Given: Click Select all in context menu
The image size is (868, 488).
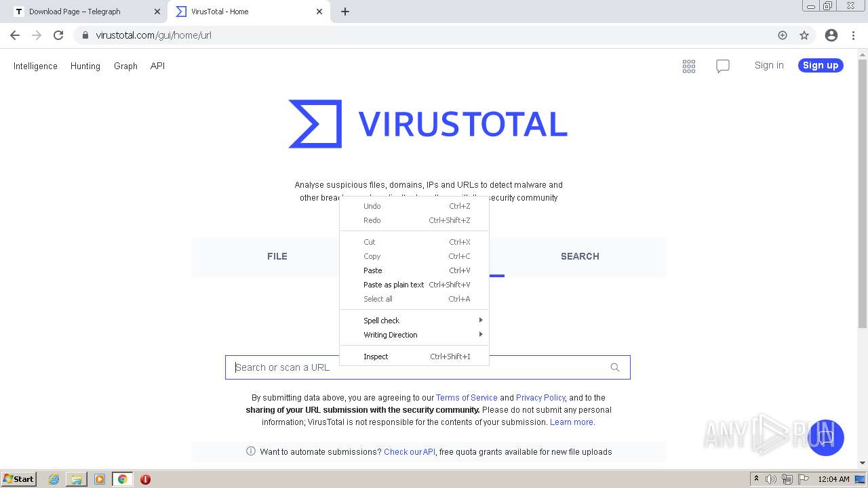Looking at the screenshot, I should click(414, 299).
